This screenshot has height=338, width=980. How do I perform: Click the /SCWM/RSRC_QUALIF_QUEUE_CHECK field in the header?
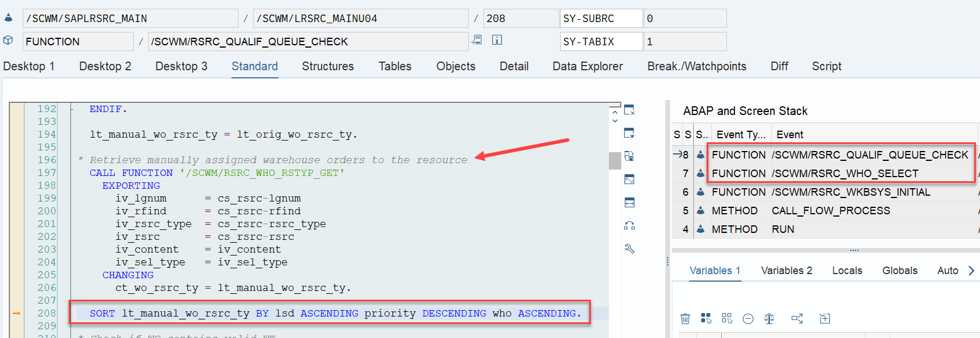(x=308, y=42)
